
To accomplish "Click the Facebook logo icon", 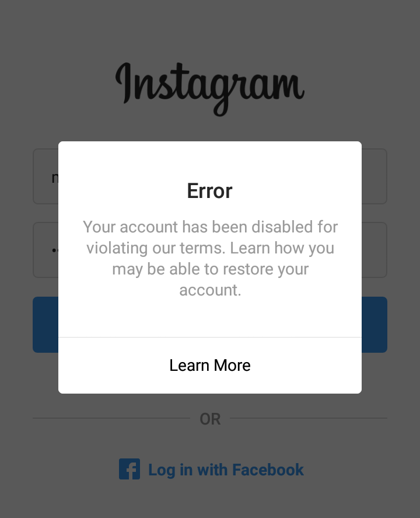I will 129,469.
